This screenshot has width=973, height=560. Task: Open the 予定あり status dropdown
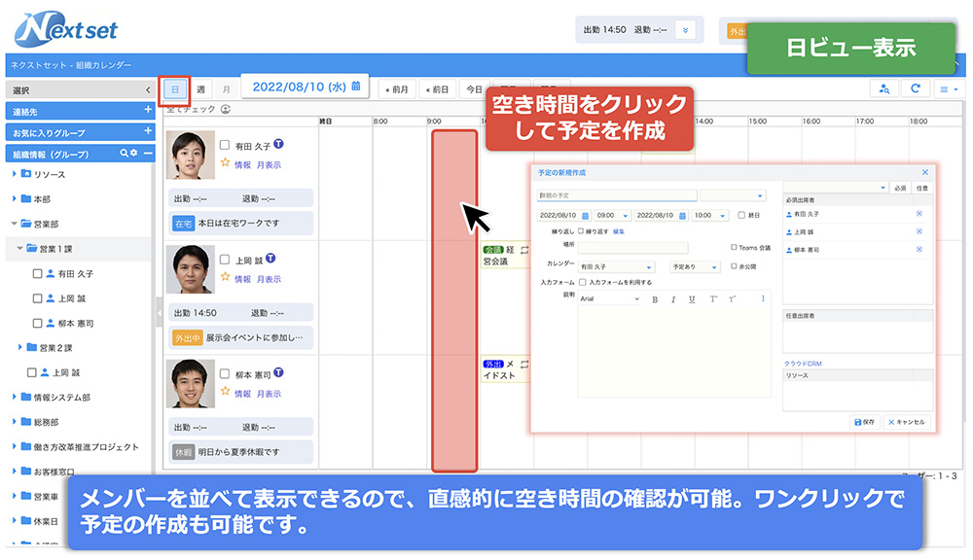tap(695, 266)
